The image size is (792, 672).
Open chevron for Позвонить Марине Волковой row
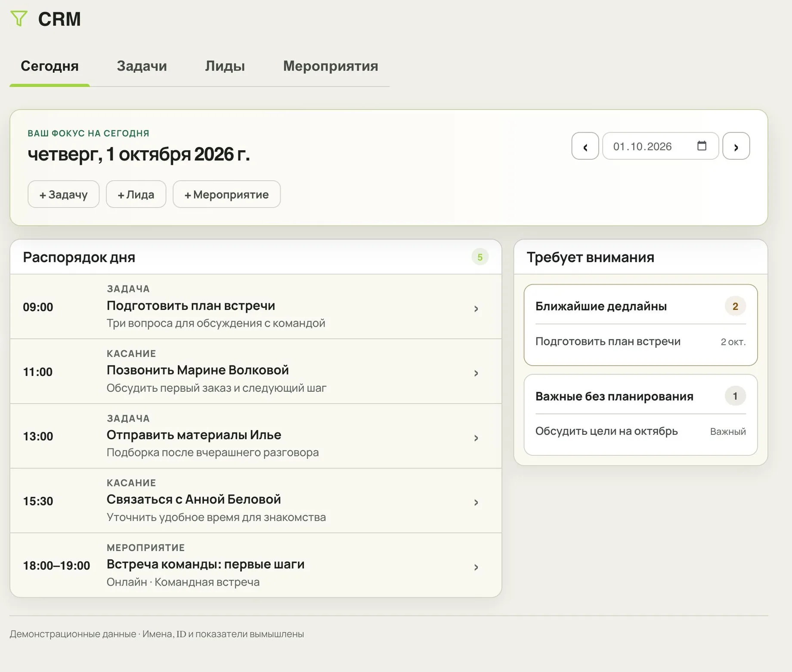tap(476, 373)
